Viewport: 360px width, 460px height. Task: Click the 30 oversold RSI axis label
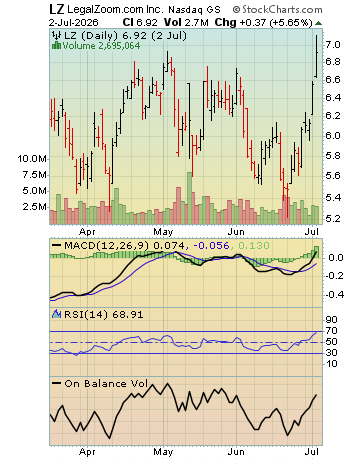(332, 352)
